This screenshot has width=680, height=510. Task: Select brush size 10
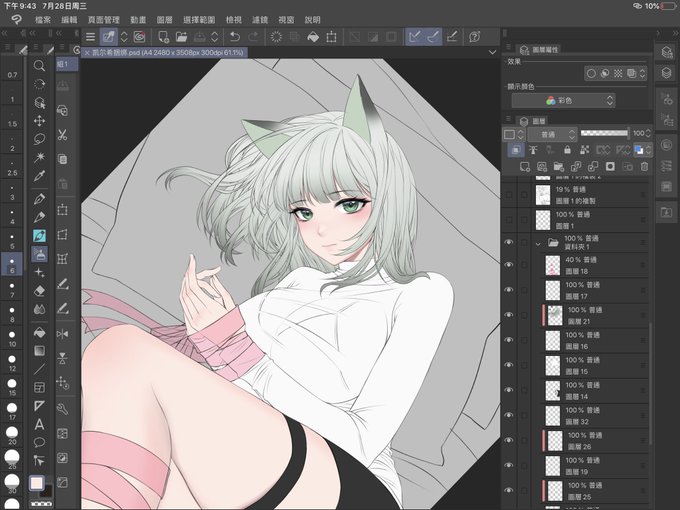click(12, 340)
